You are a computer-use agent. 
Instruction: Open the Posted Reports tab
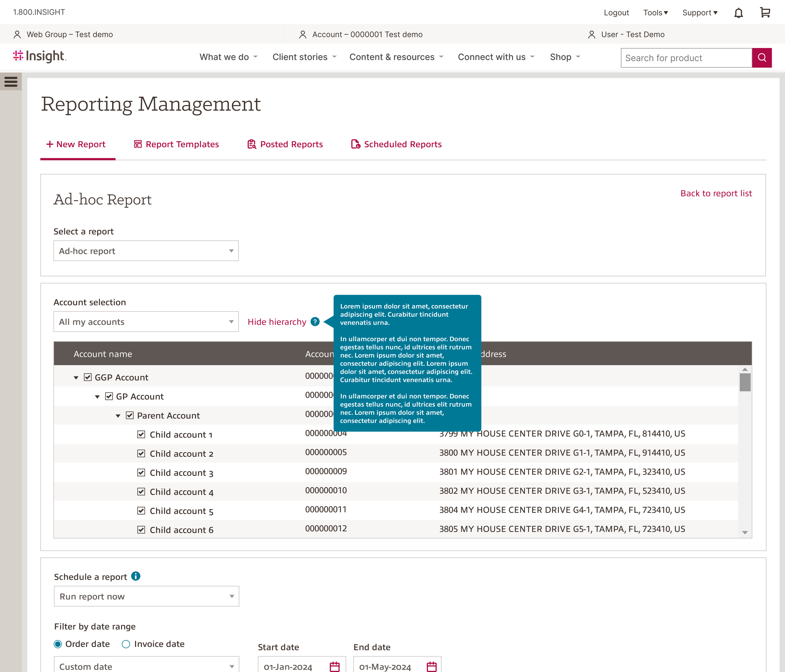[285, 144]
